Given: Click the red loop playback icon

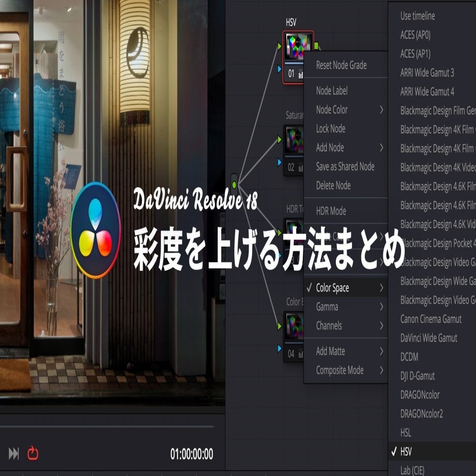Looking at the screenshot, I should 32,454.
